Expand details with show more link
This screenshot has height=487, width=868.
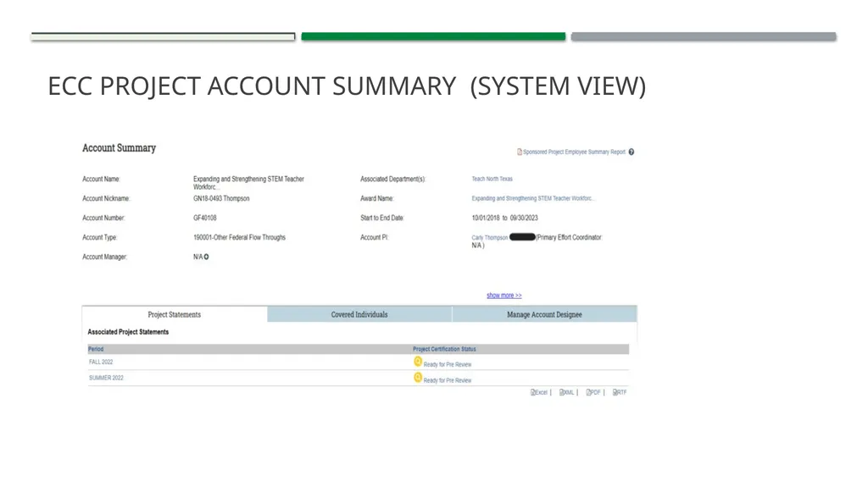click(504, 296)
